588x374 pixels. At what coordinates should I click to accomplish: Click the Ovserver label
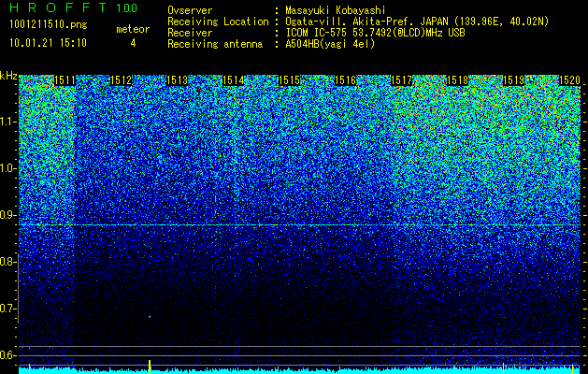[x=190, y=10]
